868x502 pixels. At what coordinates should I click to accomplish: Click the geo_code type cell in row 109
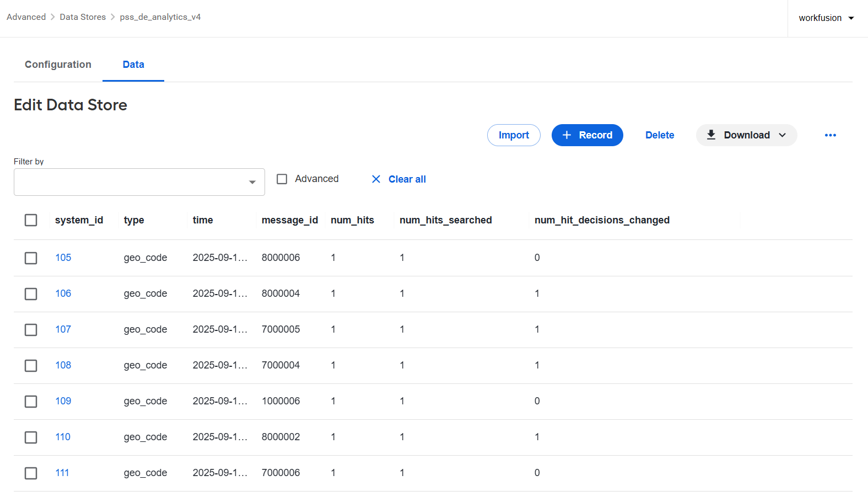pyautogui.click(x=145, y=401)
